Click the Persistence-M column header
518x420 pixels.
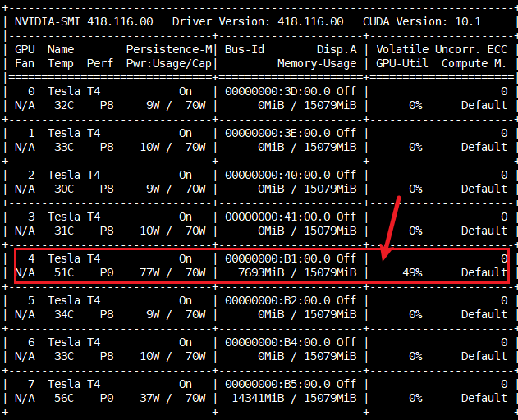tap(169, 49)
